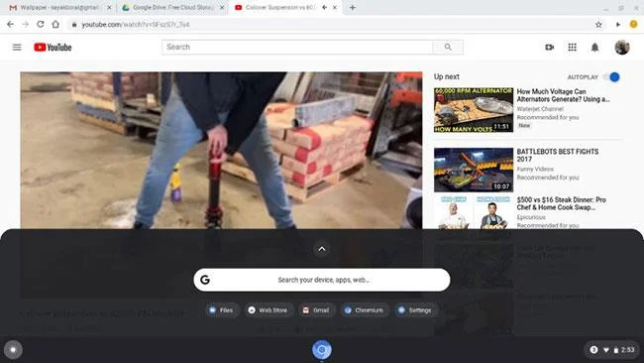Click the YouTube Search field

pyautogui.click(x=297, y=47)
